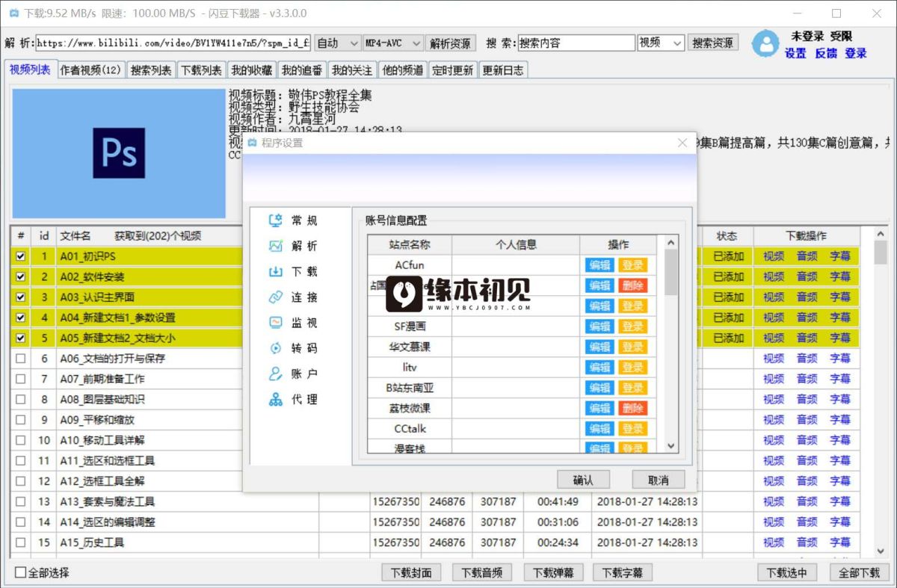Open the 设置 link near avatar
The height and width of the screenshot is (588, 897).
point(795,53)
